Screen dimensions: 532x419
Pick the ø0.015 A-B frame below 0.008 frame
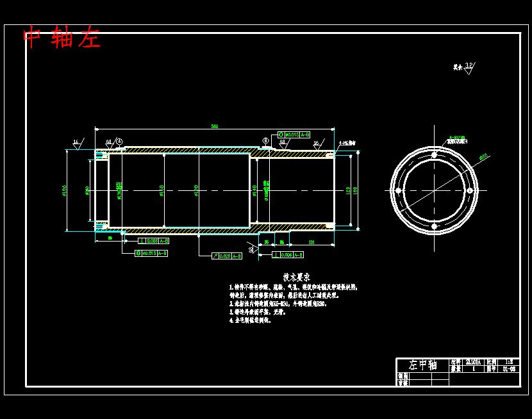pos(151,253)
